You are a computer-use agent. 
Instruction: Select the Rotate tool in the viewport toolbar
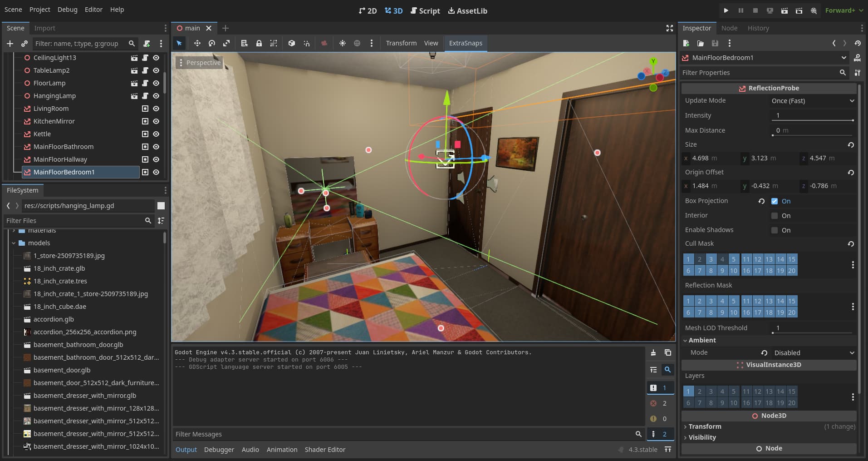(211, 43)
